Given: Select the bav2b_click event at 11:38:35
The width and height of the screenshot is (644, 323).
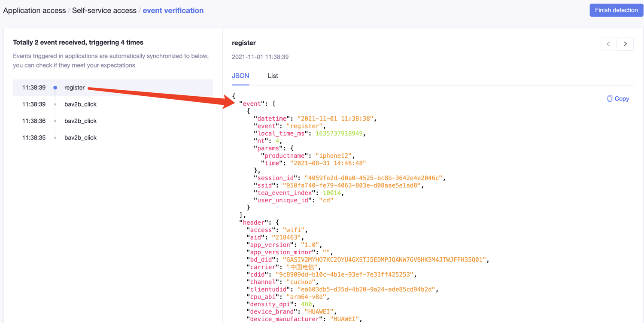Looking at the screenshot, I should 113,138.
